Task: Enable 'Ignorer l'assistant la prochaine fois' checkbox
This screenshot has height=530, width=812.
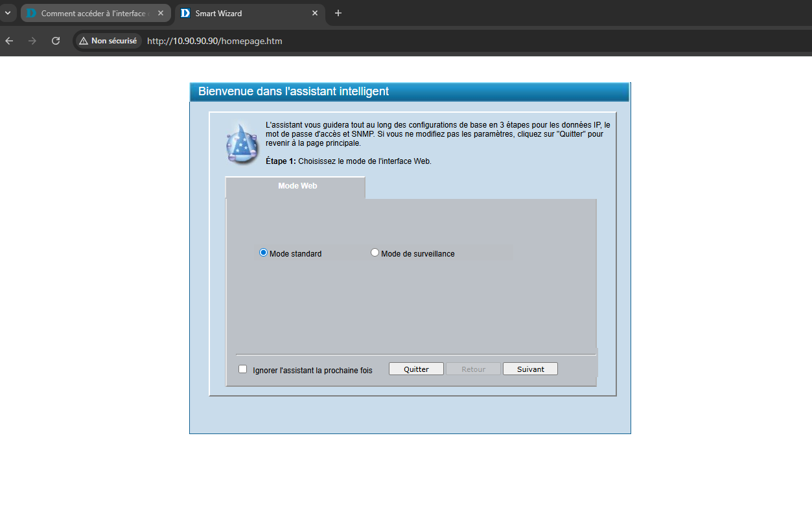Action: click(243, 369)
